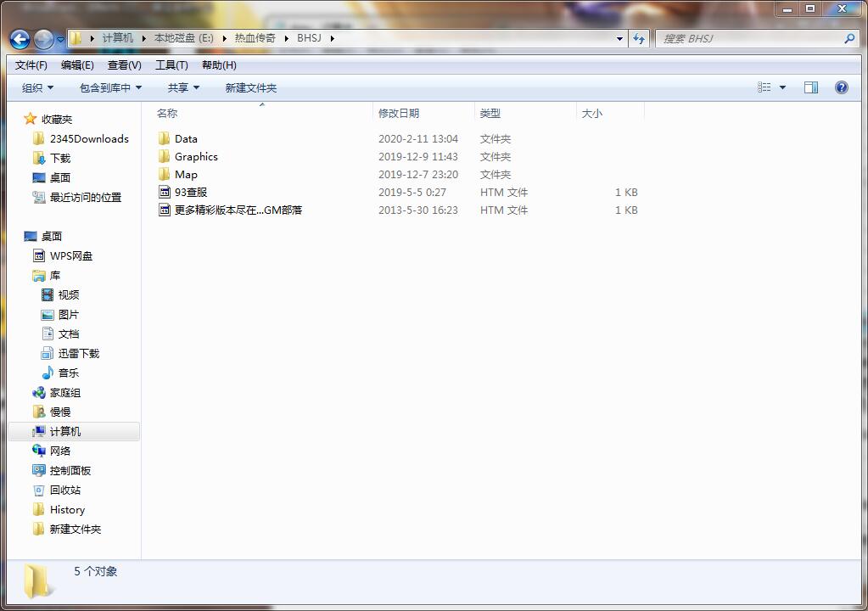Click 热血传奇 in the breadcrumb path
This screenshot has height=611, width=868.
255,38
